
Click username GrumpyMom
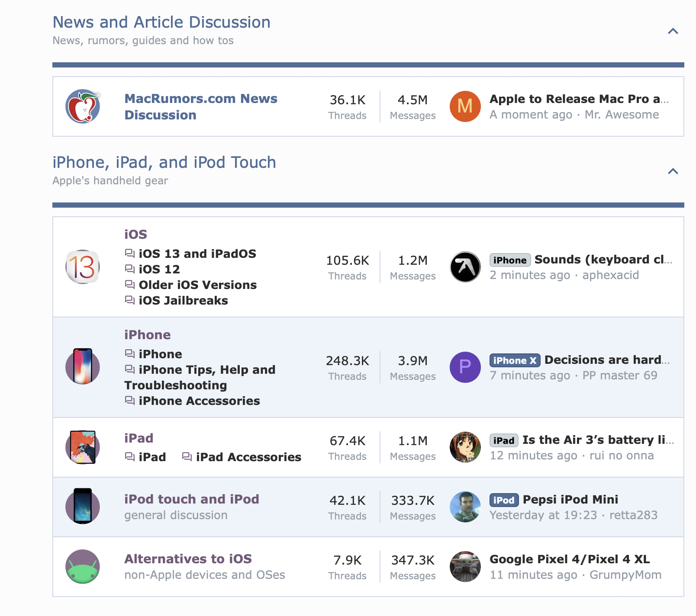click(625, 574)
